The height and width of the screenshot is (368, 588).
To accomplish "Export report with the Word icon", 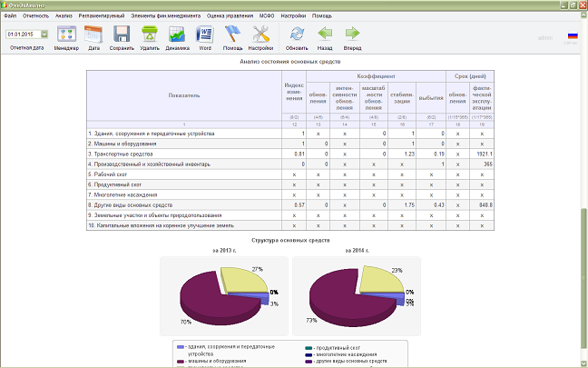I will pos(205,35).
